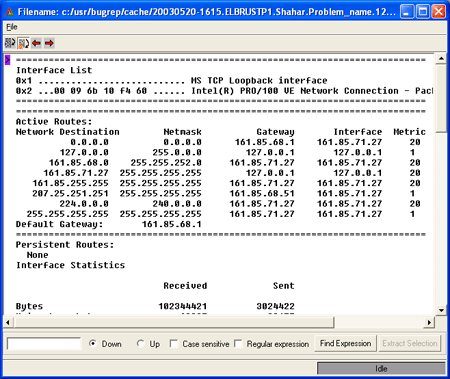Click the 'Gateway' column header
The height and width of the screenshot is (379, 450).
point(275,132)
